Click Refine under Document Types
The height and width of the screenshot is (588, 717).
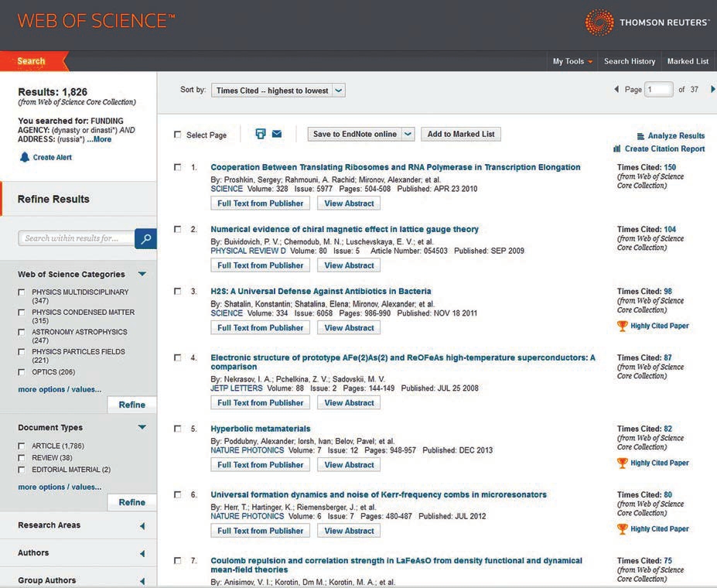(132, 502)
